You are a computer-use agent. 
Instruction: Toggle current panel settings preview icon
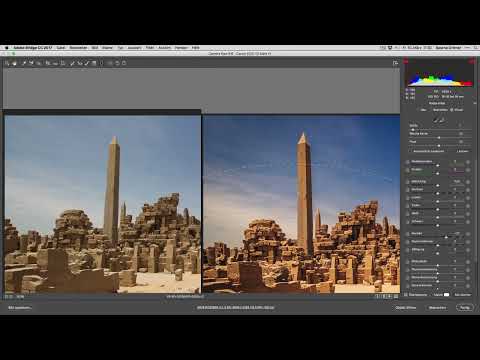396,296
